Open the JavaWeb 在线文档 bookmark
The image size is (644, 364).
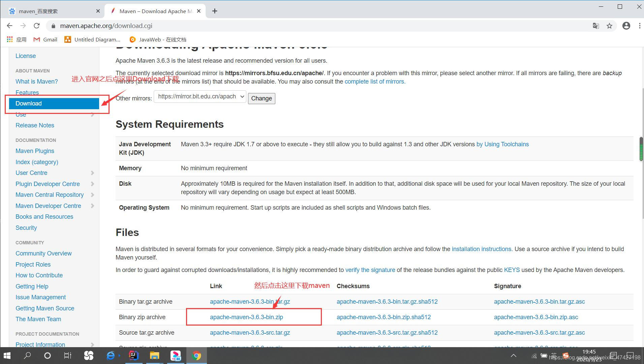[x=158, y=39]
